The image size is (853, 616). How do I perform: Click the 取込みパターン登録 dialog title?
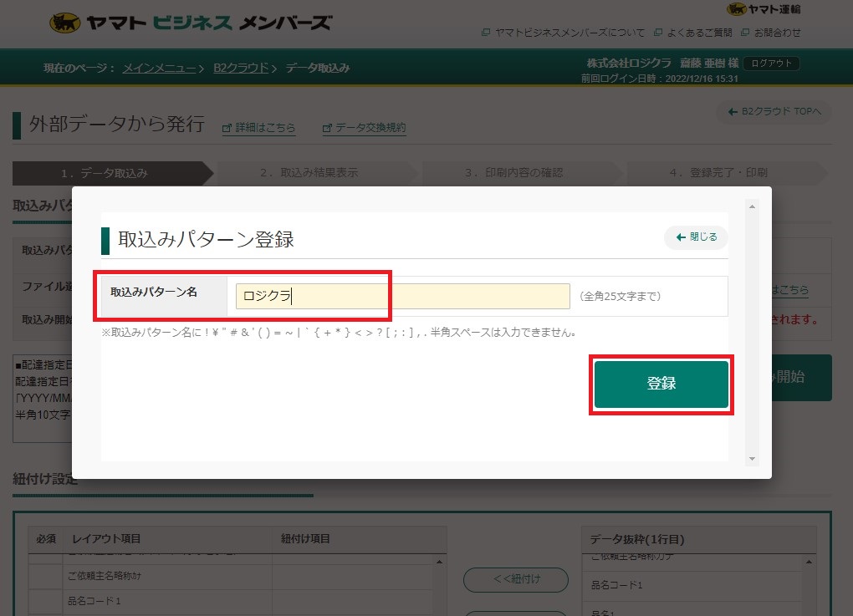point(207,239)
